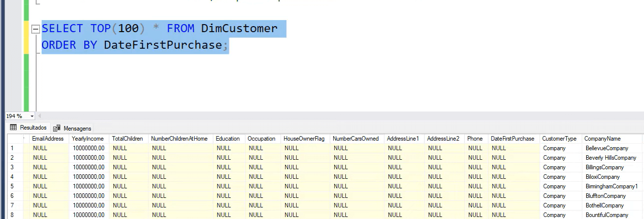
Task: Place cursor on DateFirstPurchase in ORDER BY
Action: point(163,45)
